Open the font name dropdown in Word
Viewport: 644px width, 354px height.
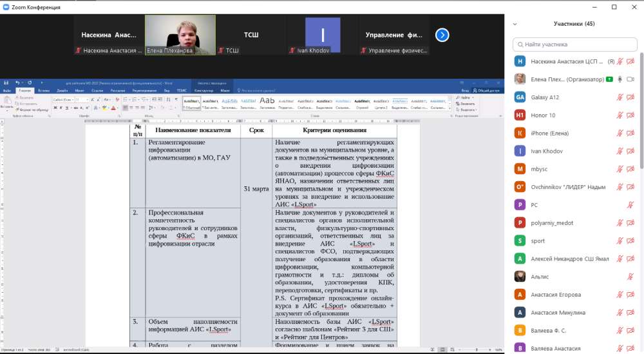click(73, 99)
